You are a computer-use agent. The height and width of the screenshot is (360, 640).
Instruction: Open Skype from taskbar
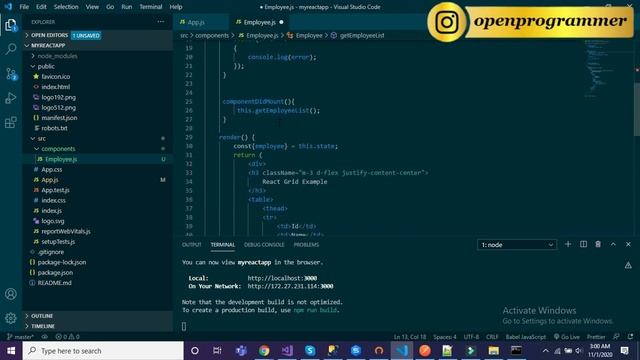(x=310, y=351)
